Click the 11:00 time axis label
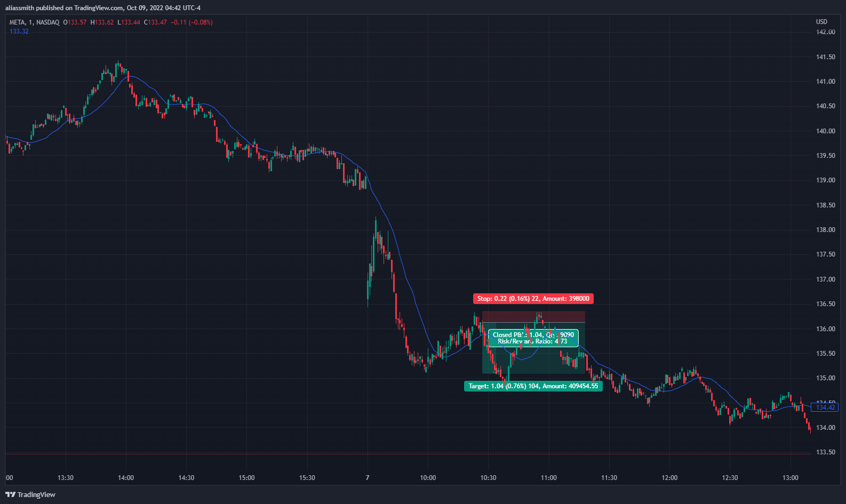This screenshot has width=846, height=504. (549, 478)
